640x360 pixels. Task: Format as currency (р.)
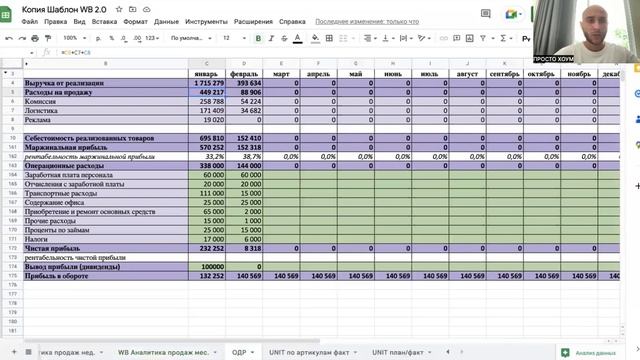(x=98, y=38)
